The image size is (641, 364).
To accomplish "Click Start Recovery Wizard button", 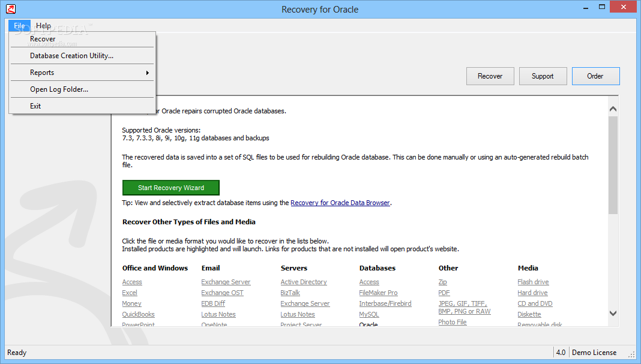I will coord(171,188).
